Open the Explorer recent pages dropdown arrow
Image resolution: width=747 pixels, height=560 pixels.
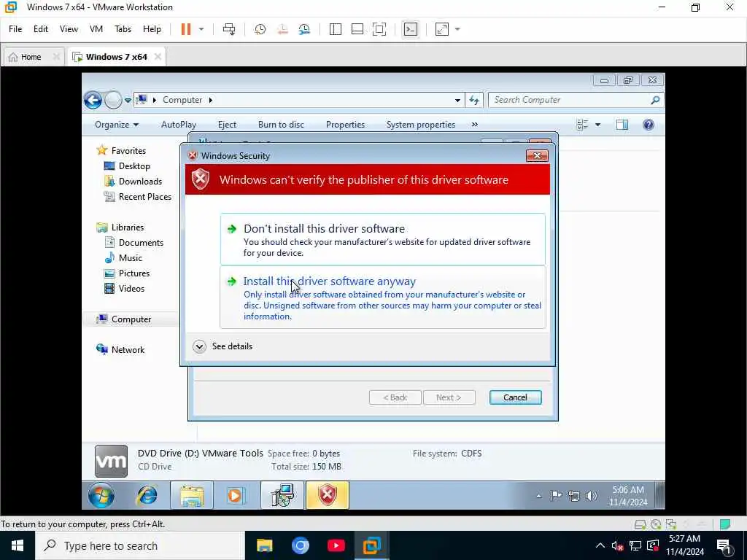click(x=128, y=100)
